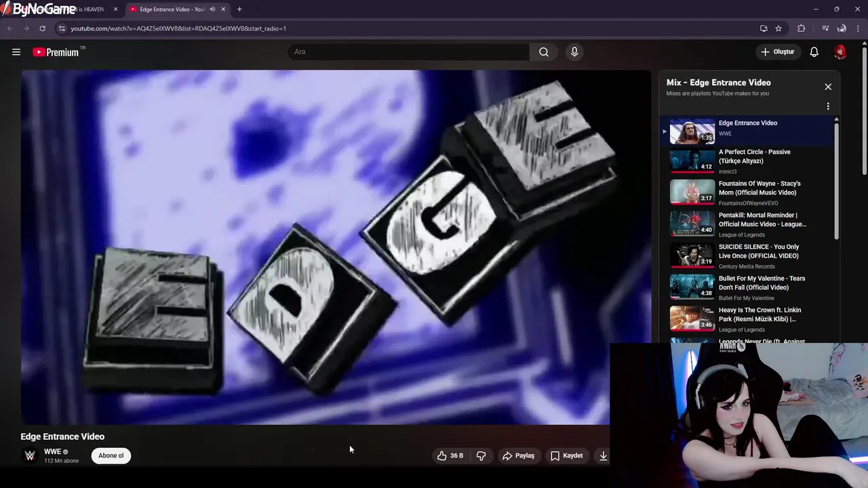Screen dimensions: 868x488
Task: Like the video (36 B thumbs up)
Action: click(x=451, y=456)
